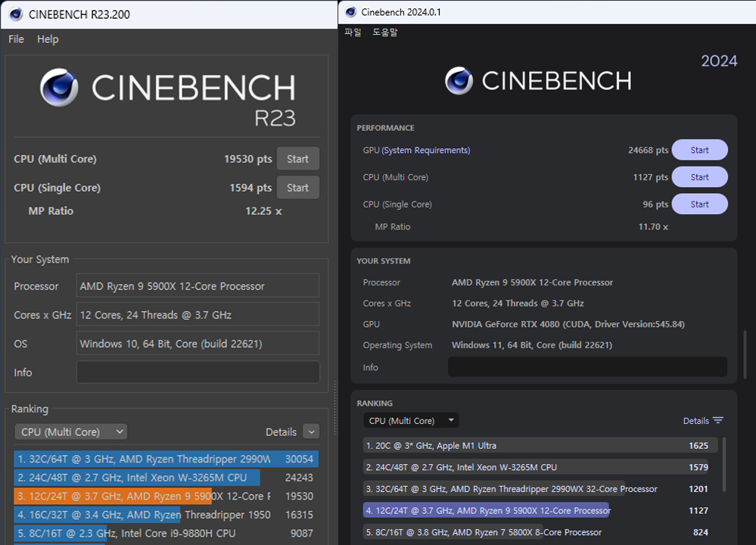756x545 pixels.
Task: Click the 2024 version label
Action: 719,61
